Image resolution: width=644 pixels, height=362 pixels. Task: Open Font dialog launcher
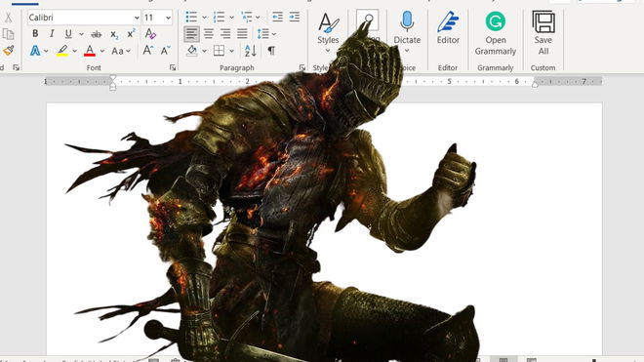(x=173, y=67)
